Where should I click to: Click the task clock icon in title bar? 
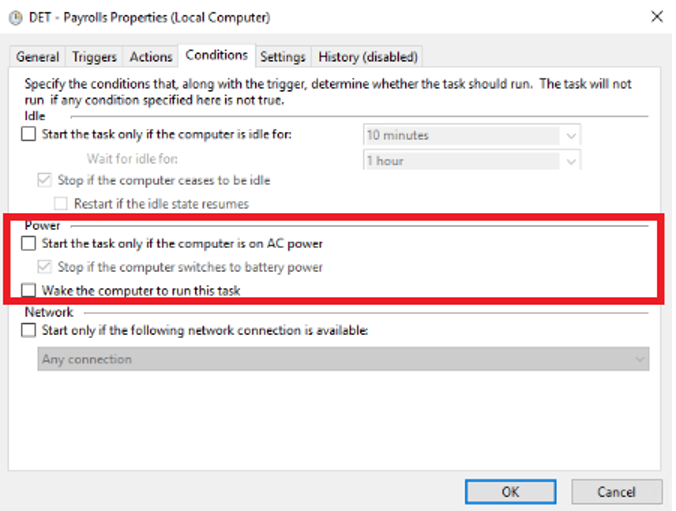[x=15, y=17]
